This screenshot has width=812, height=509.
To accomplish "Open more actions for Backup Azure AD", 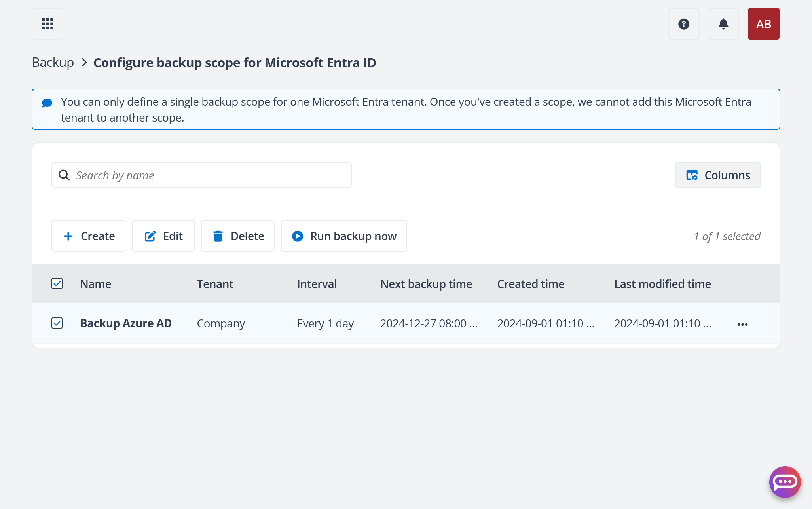I will pos(742,324).
